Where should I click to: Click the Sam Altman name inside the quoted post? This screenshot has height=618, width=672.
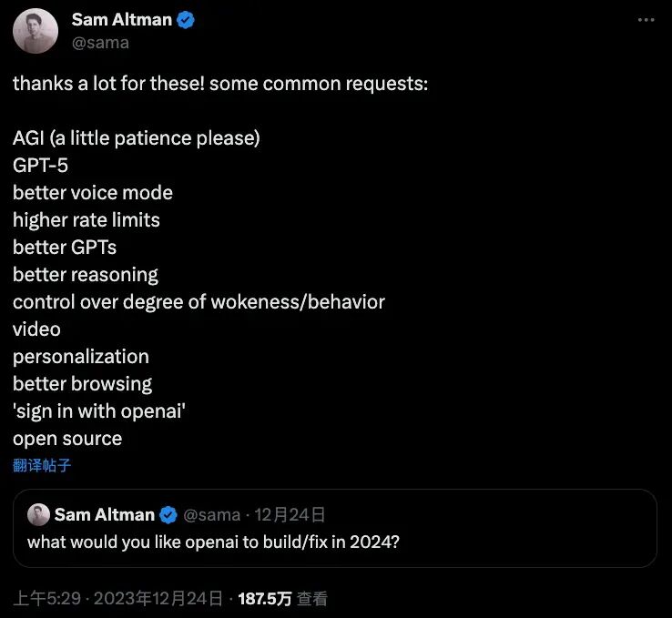pos(104,515)
